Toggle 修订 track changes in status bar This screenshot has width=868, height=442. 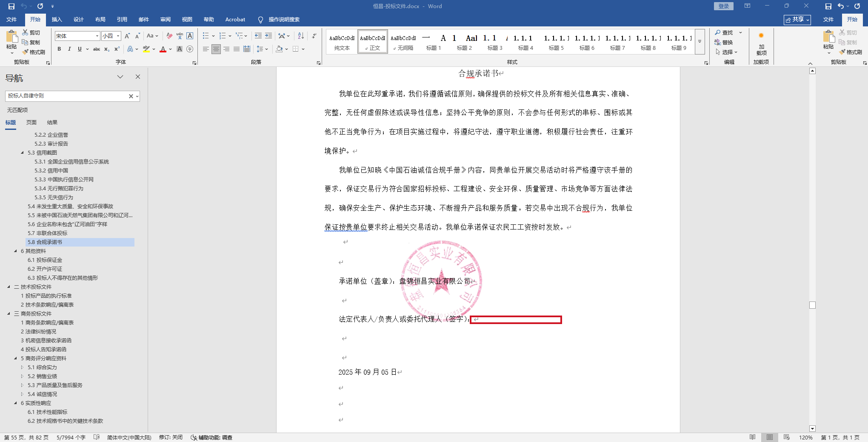(x=171, y=437)
